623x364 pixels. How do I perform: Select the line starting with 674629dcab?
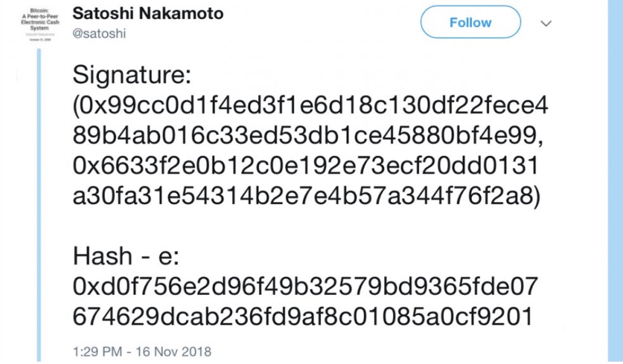pos(303,317)
